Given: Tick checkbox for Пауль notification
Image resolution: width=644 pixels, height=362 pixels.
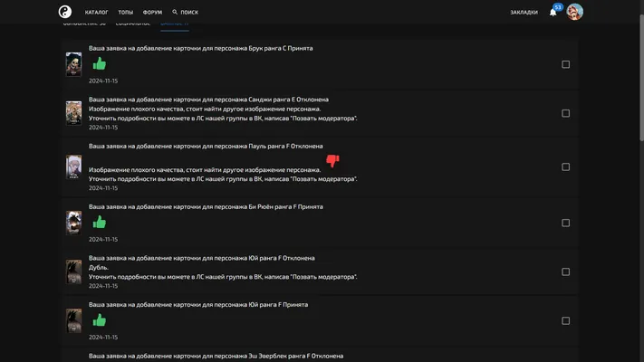Looking at the screenshot, I should tap(565, 167).
